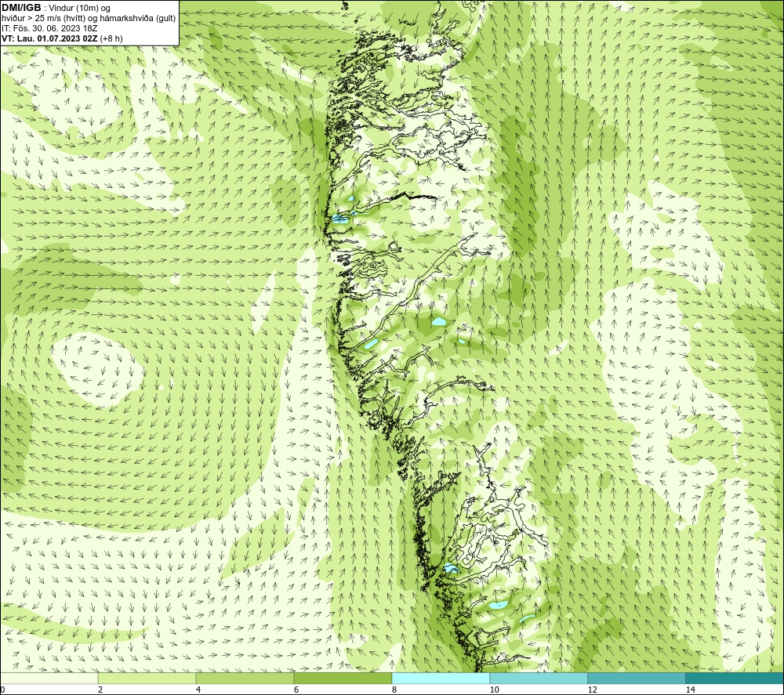Click the 12–14 m/s teal swatch
Screen dimensions: 784x695
tap(637, 678)
